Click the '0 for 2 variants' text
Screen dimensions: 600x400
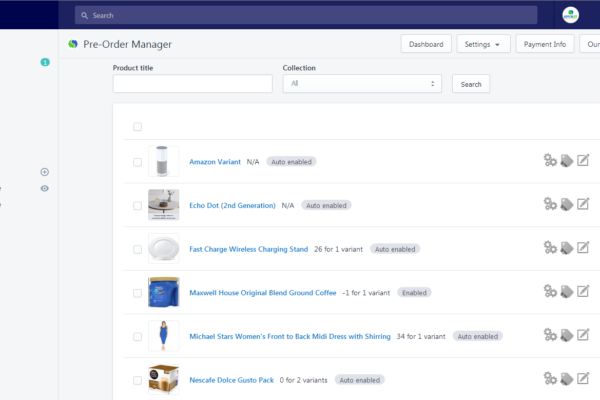[303, 380]
